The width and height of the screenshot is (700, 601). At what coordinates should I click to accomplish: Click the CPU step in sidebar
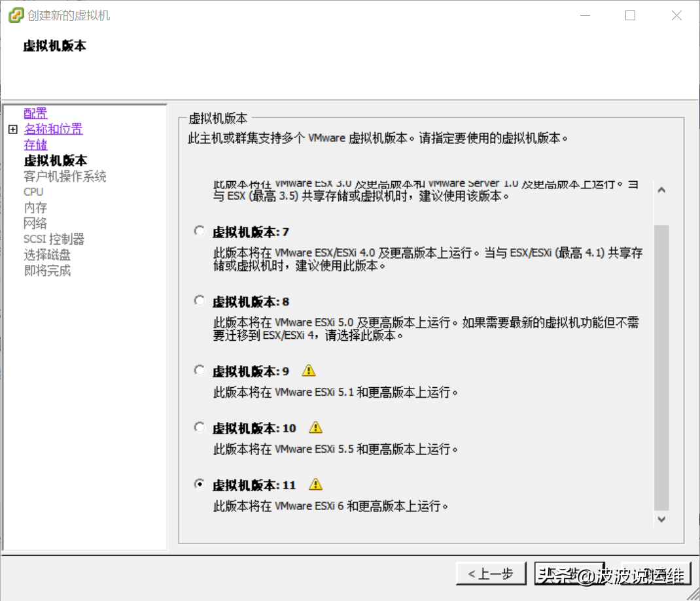coord(33,192)
